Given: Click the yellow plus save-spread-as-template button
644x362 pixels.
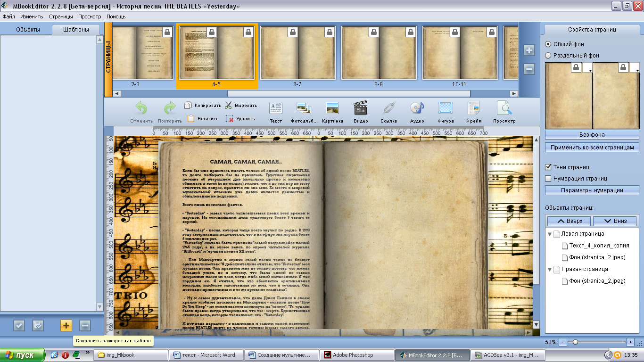Looking at the screenshot, I should 66,325.
